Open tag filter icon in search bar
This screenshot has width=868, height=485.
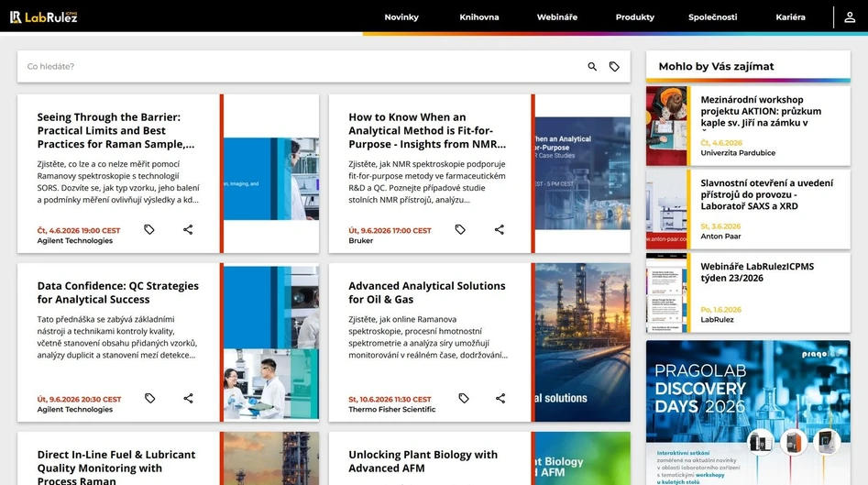(x=614, y=66)
